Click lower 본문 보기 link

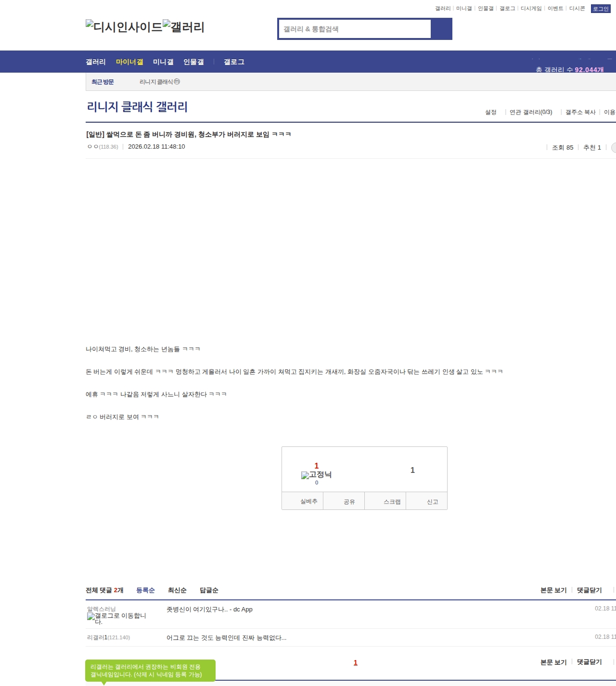[x=553, y=662]
